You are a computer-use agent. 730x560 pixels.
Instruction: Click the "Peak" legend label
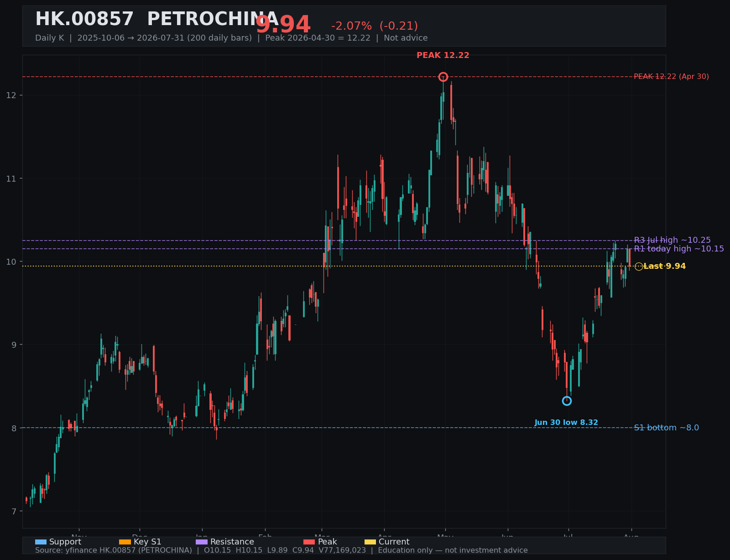point(327,542)
